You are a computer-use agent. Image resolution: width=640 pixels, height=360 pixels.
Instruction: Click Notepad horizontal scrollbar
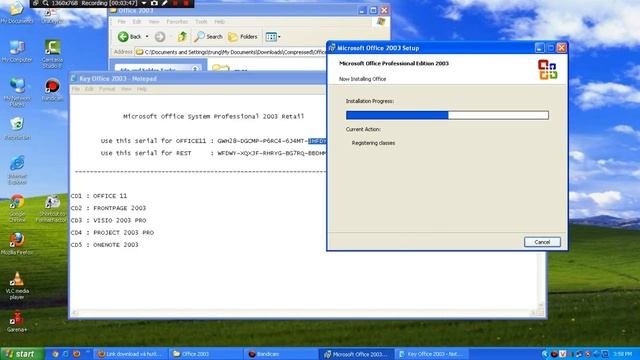[x=304, y=313]
